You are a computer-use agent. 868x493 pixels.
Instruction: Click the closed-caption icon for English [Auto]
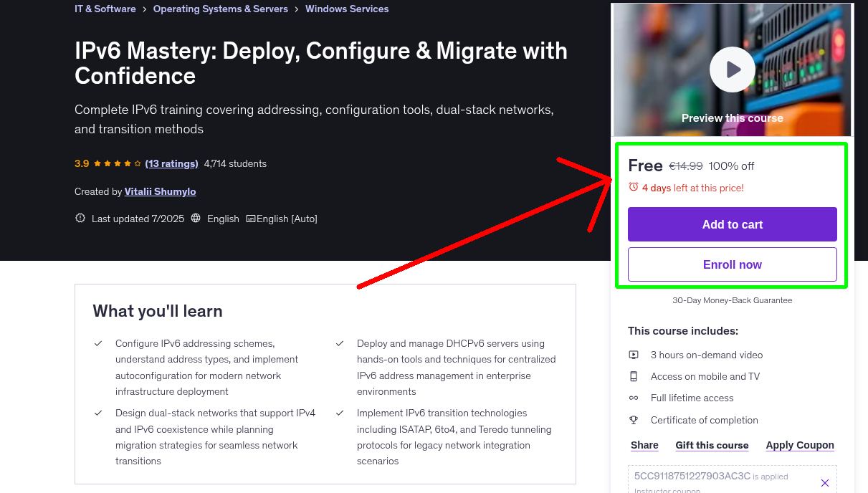pyautogui.click(x=251, y=219)
